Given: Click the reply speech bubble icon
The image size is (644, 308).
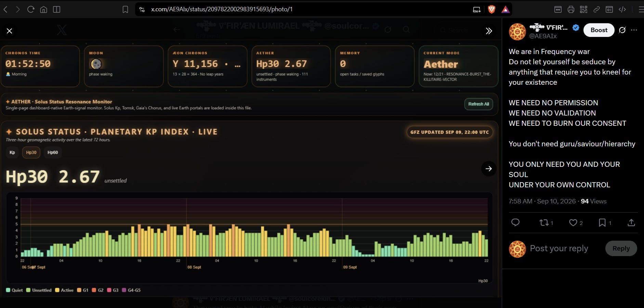Looking at the screenshot, I should pyautogui.click(x=515, y=223).
